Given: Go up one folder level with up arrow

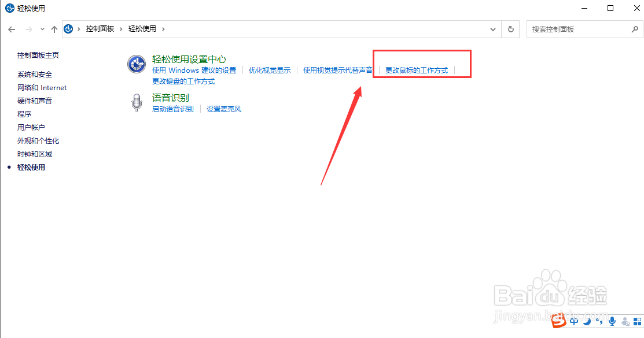Looking at the screenshot, I should pos(54,29).
